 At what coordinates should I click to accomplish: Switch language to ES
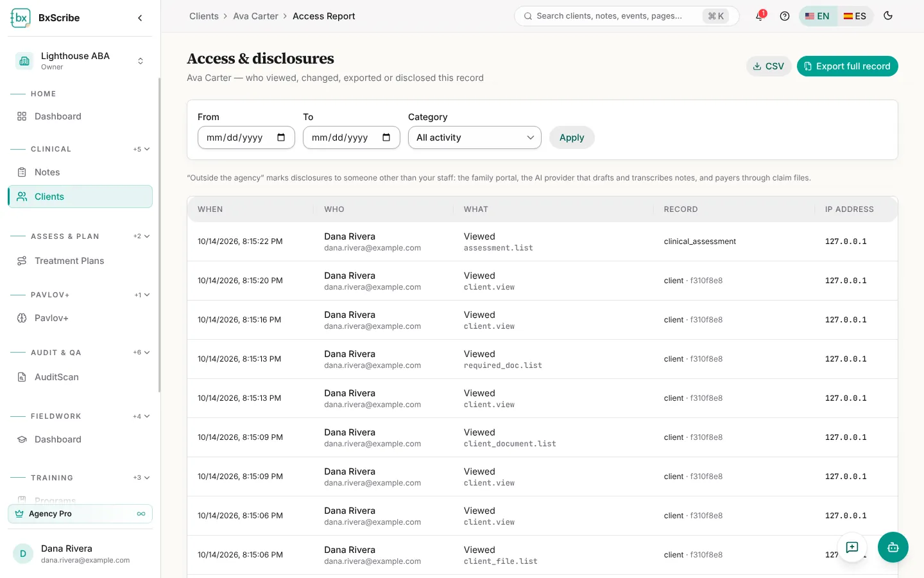point(855,16)
